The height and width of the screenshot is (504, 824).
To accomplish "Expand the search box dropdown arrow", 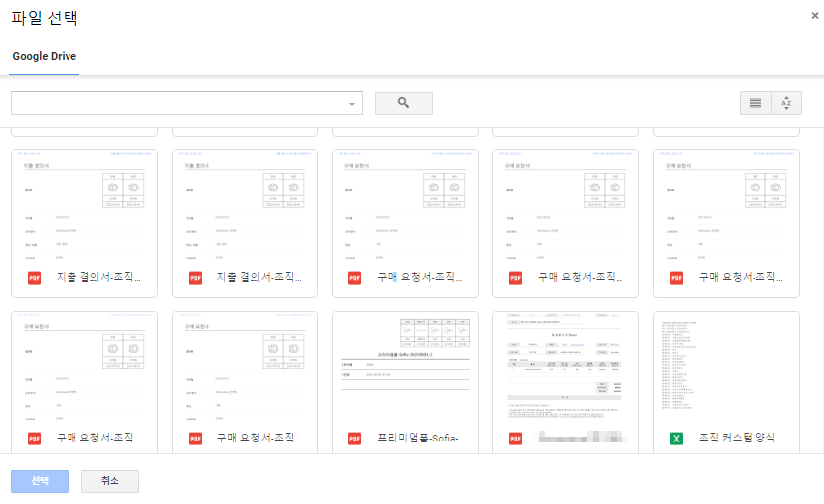I will click(x=352, y=104).
